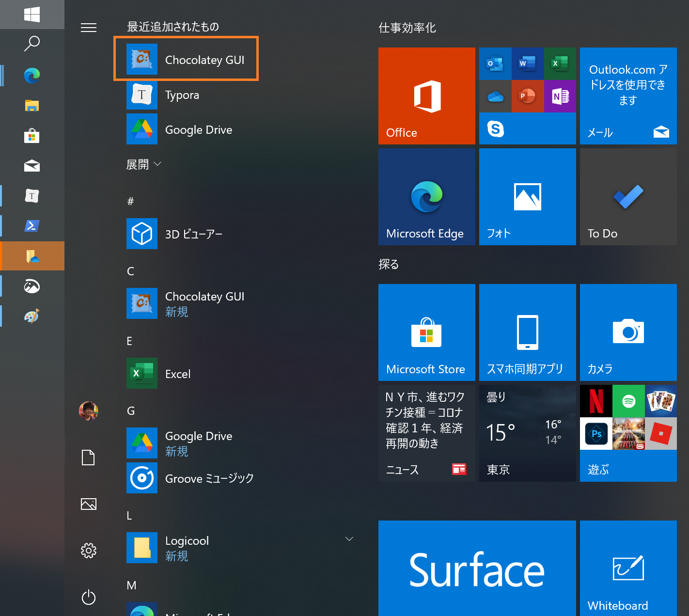
Task: Open Outlook in Office tile group
Action: tap(495, 63)
